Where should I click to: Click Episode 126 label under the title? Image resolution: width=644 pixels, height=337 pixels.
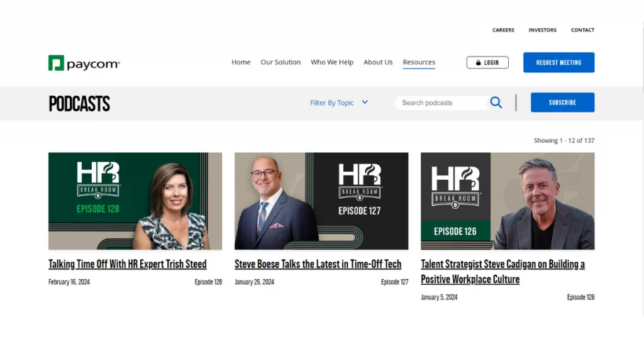[x=580, y=297]
